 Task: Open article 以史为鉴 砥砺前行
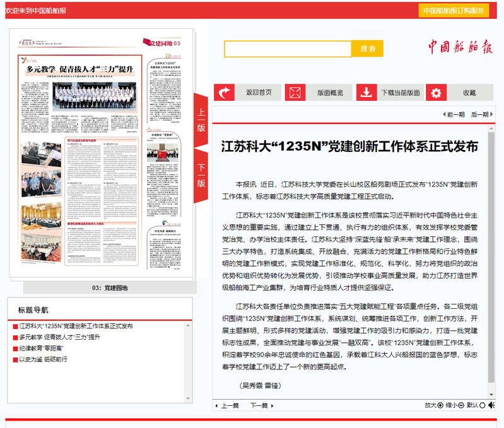pyautogui.click(x=43, y=359)
